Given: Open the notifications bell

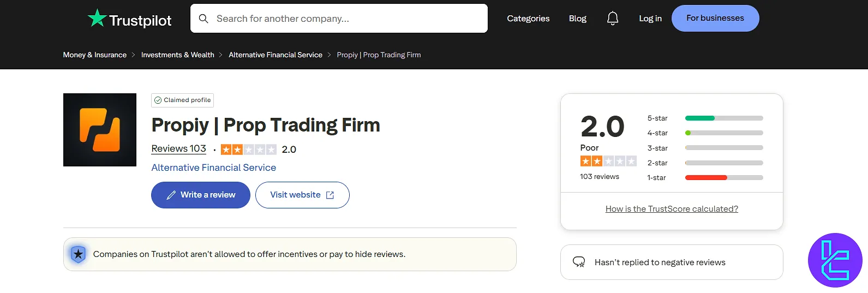Looking at the screenshot, I should (613, 19).
